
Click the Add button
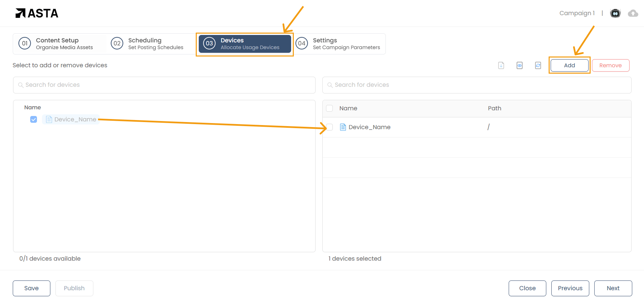click(569, 65)
